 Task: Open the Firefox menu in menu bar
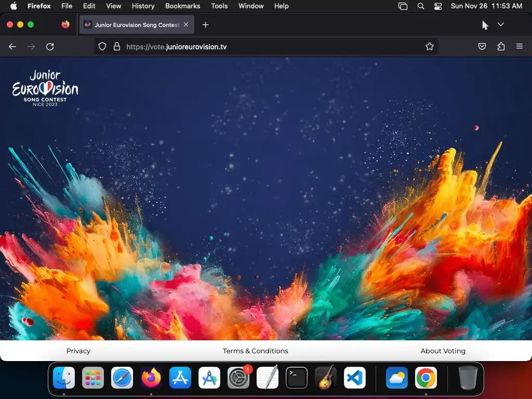39,6
